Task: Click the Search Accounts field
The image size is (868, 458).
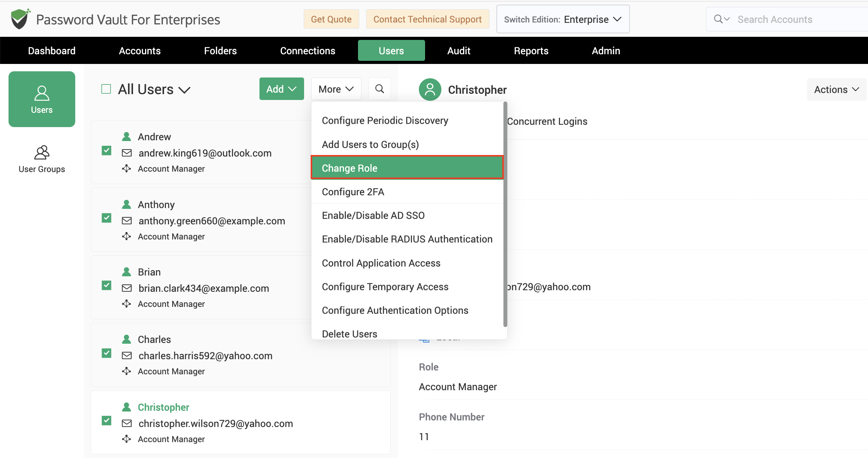Action: (787, 19)
